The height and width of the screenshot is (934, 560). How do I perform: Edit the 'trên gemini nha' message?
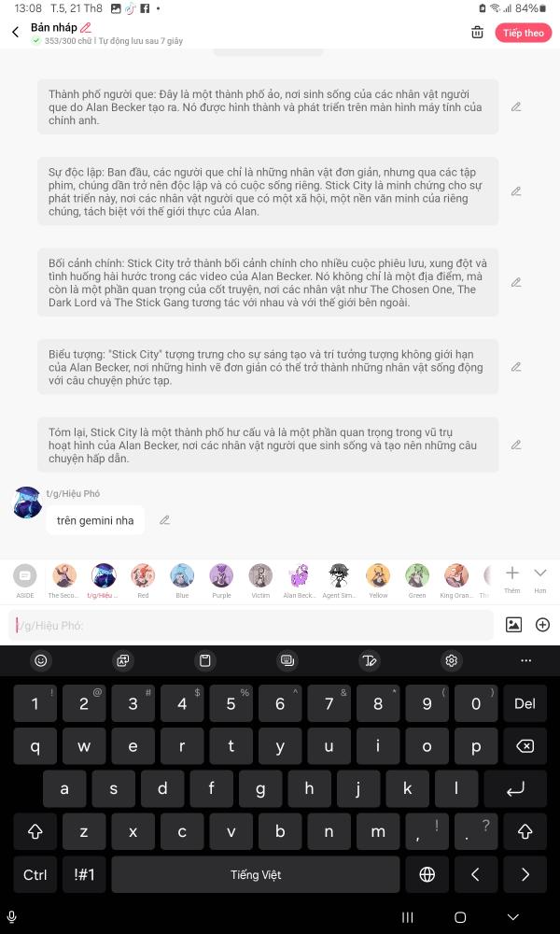tap(165, 520)
